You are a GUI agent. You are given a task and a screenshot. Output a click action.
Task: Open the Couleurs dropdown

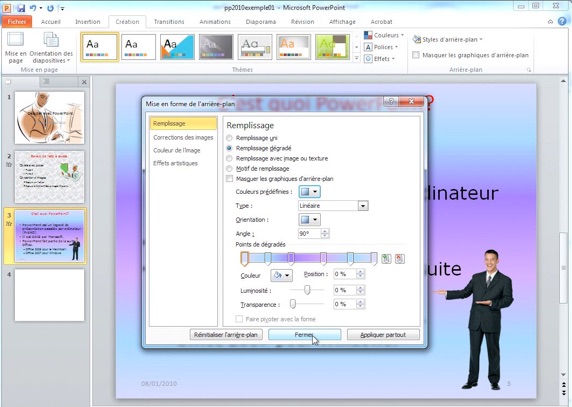point(384,35)
